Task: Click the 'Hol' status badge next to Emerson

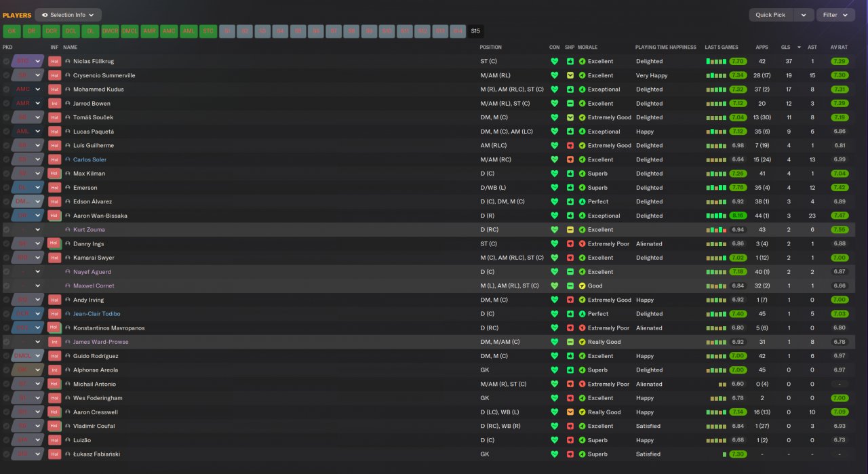Action: point(54,188)
